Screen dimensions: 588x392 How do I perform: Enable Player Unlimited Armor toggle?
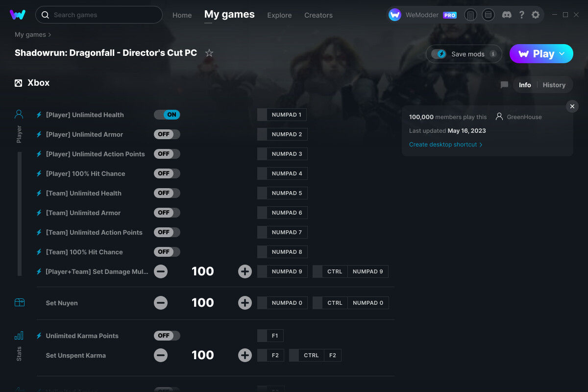click(x=167, y=134)
